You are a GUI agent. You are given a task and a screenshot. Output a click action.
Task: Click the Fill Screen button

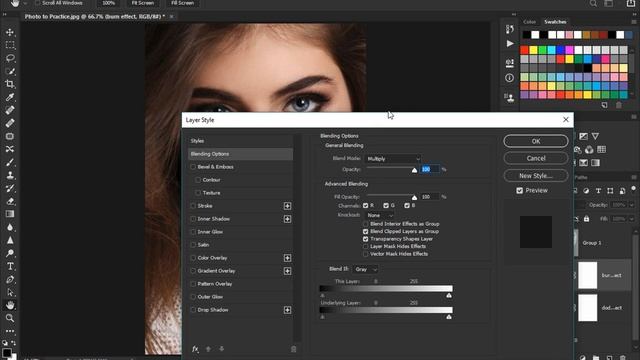[182, 3]
